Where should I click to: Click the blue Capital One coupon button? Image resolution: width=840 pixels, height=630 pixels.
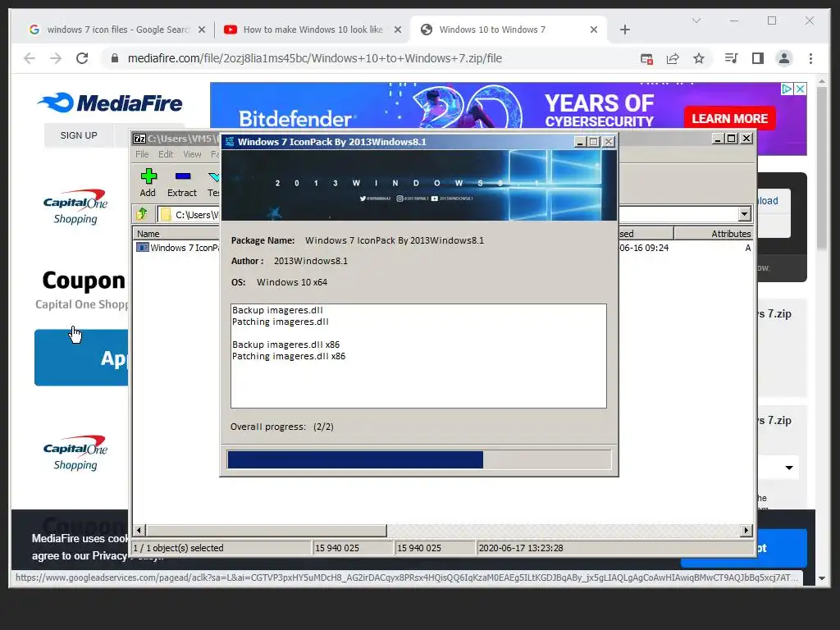pyautogui.click(x=81, y=358)
